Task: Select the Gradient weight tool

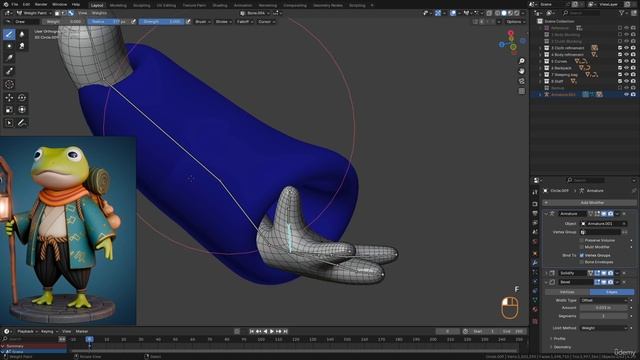Action: pos(9,58)
